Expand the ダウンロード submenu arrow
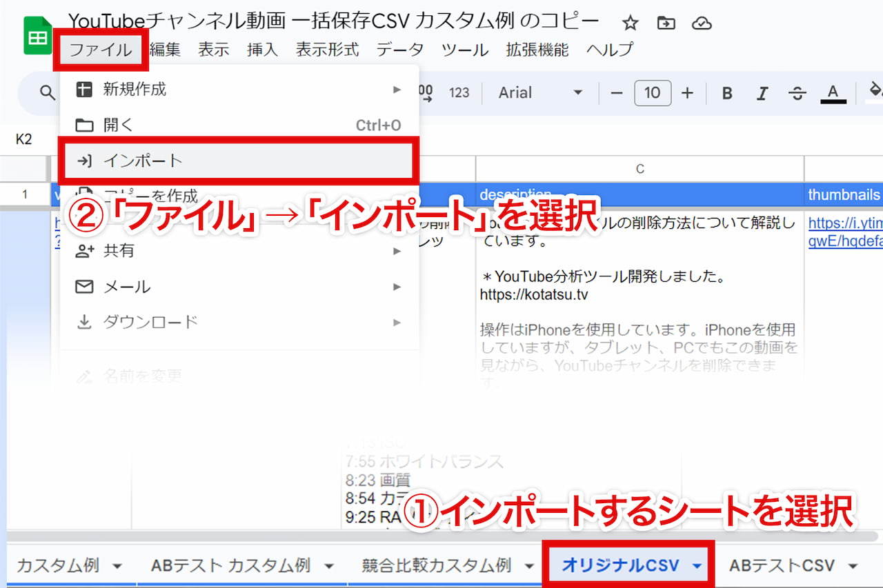The image size is (883, 588). 397,322
